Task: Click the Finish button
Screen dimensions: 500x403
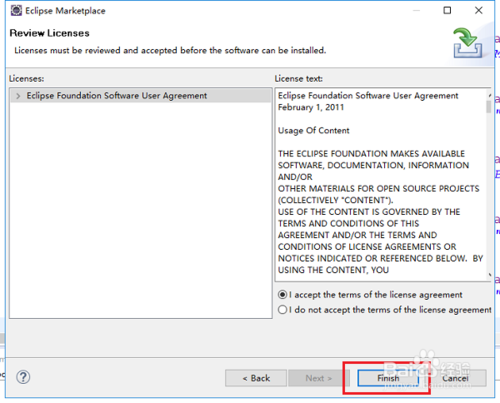Action: pyautogui.click(x=388, y=378)
